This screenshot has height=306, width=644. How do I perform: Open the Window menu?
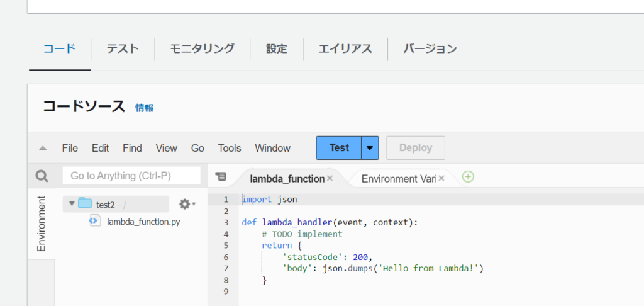point(272,148)
